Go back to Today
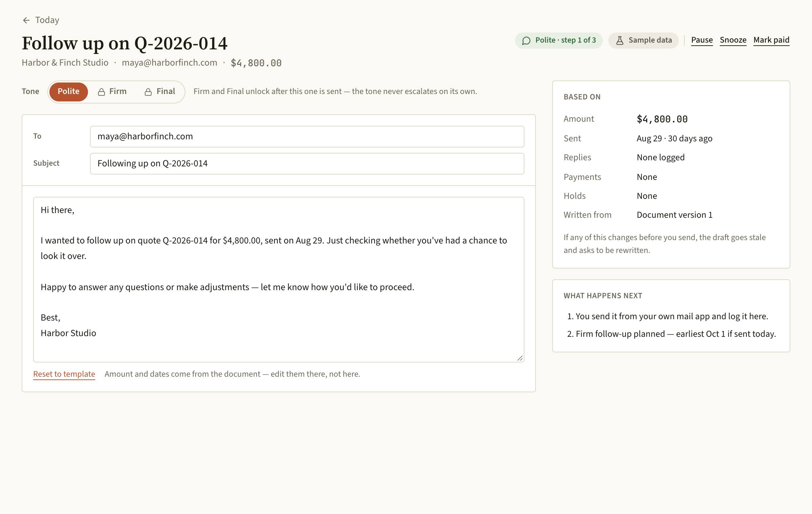The image size is (812, 514). click(x=41, y=20)
